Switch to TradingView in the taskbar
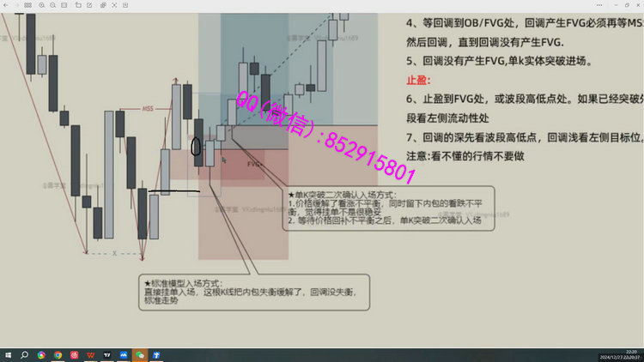The height and width of the screenshot is (362, 644). point(106,354)
